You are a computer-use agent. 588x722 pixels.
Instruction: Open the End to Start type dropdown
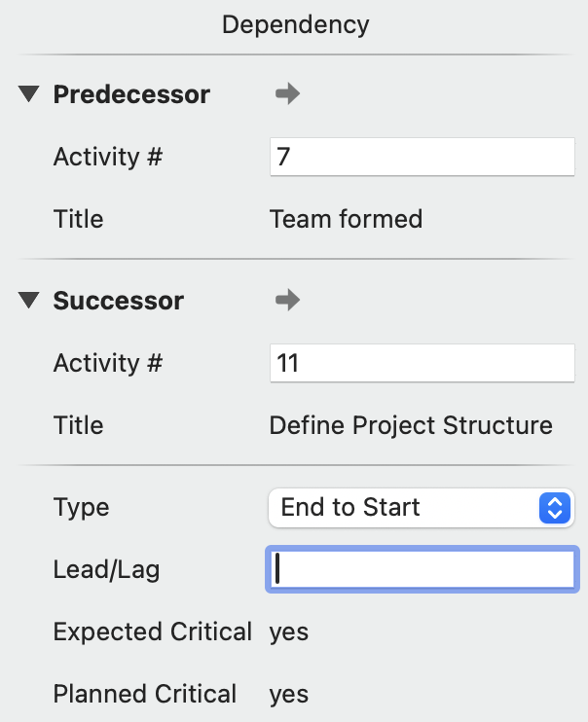point(409,507)
